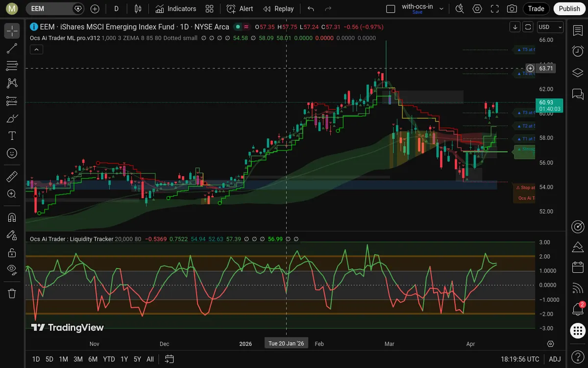The image size is (588, 368).
Task: Select the 1D time range
Action: [x=36, y=359]
